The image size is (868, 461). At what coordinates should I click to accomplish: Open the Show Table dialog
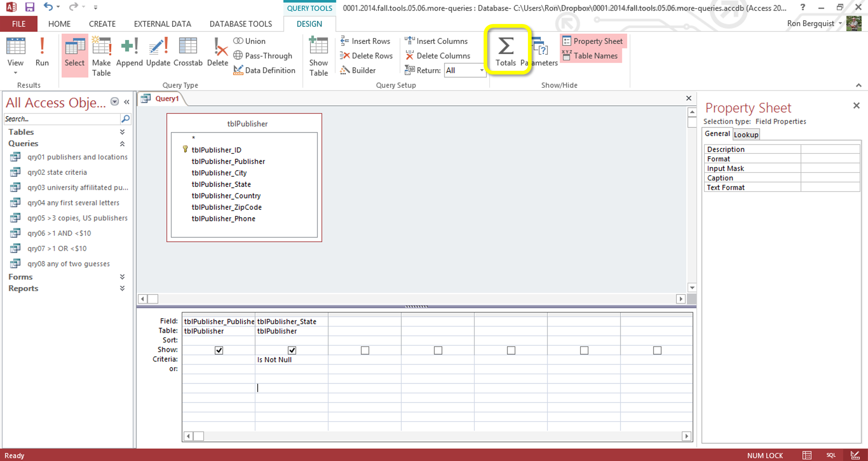click(318, 56)
